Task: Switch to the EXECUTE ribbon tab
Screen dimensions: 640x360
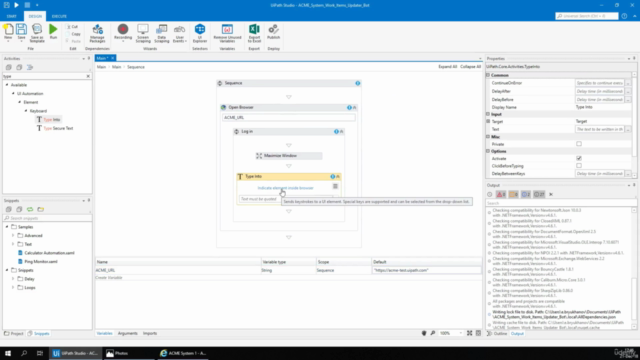Action: pos(59,16)
